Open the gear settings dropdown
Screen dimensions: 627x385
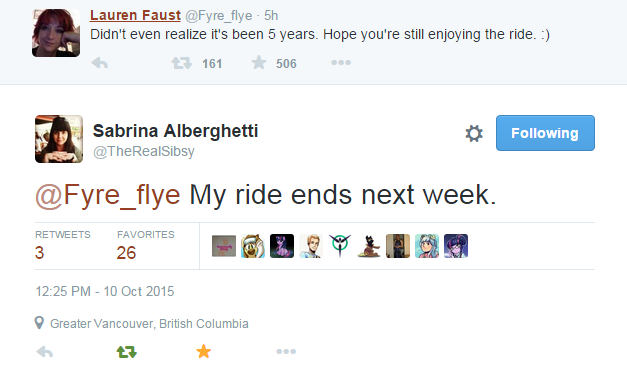pos(474,133)
